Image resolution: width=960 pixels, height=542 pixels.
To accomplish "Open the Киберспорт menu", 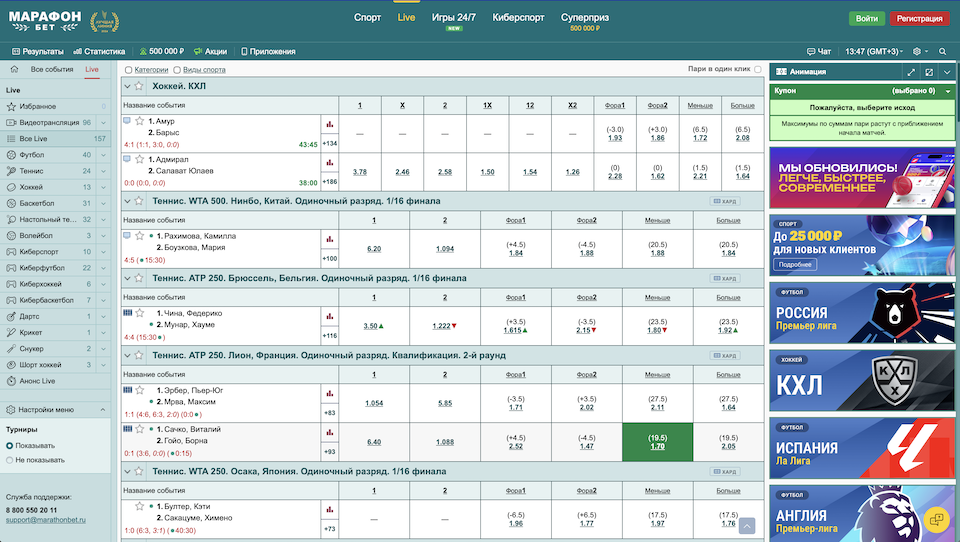I will coord(519,18).
